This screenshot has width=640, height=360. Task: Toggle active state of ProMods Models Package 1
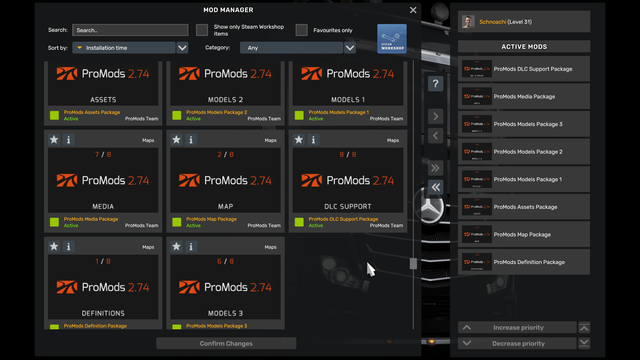tap(299, 115)
